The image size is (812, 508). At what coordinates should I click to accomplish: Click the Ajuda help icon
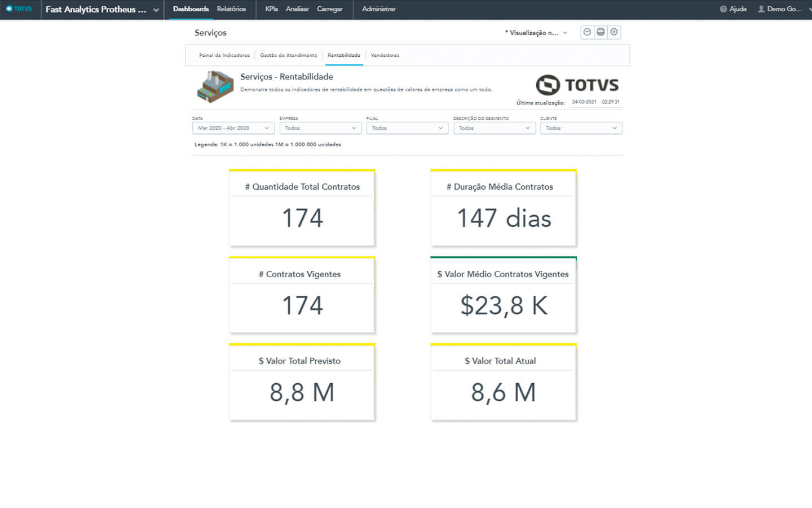(x=723, y=9)
